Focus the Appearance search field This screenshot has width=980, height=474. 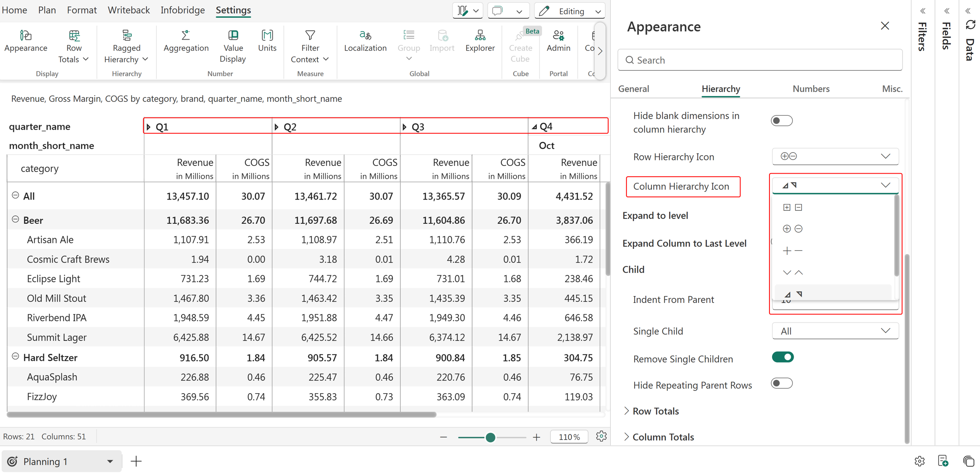760,60
